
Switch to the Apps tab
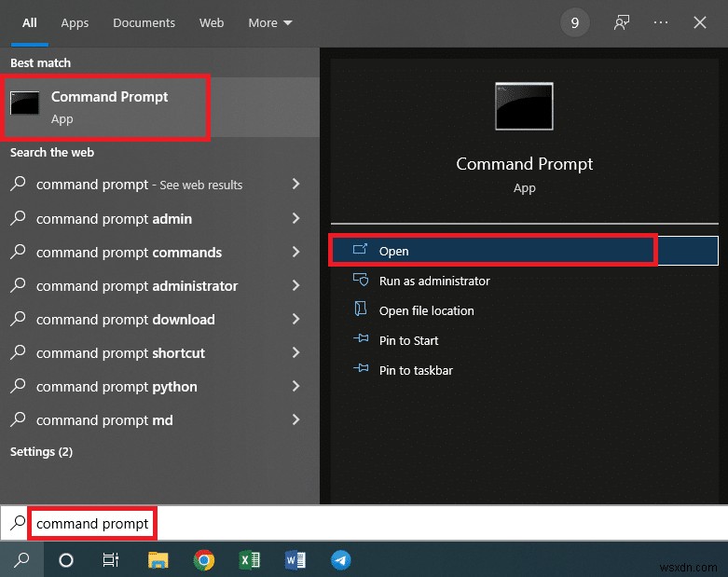coord(75,22)
